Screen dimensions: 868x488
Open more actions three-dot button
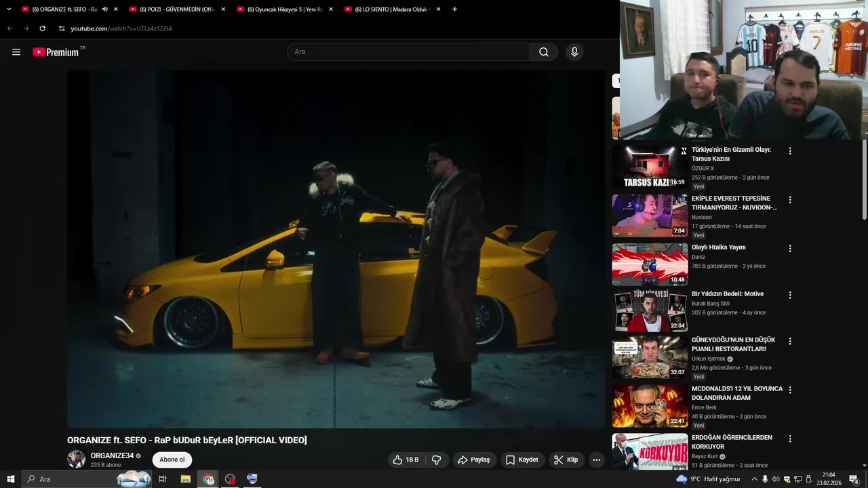(x=597, y=460)
